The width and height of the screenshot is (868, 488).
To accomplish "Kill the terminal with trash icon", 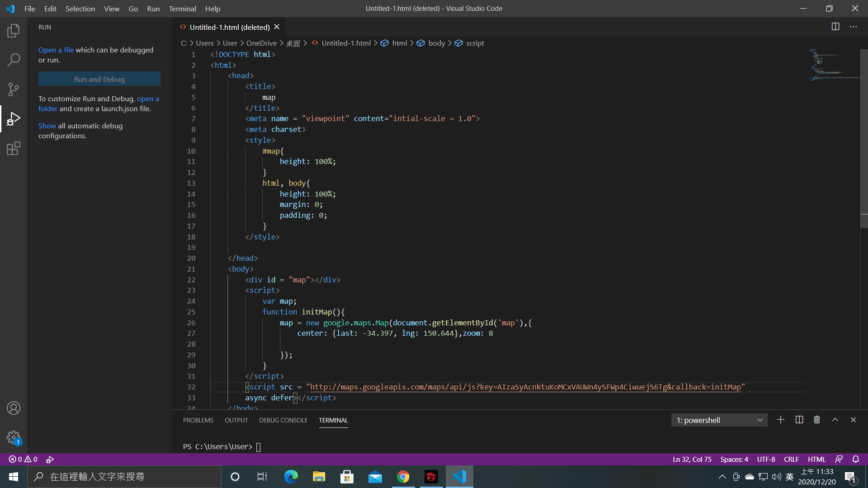I will (x=817, y=420).
